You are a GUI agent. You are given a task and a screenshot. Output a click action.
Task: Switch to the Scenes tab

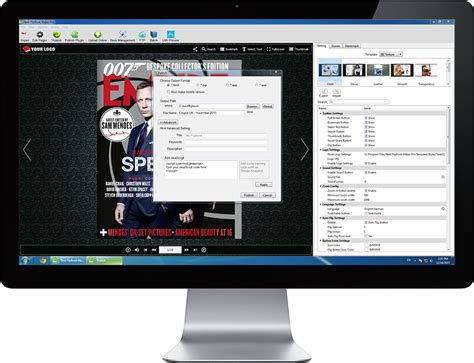(335, 46)
